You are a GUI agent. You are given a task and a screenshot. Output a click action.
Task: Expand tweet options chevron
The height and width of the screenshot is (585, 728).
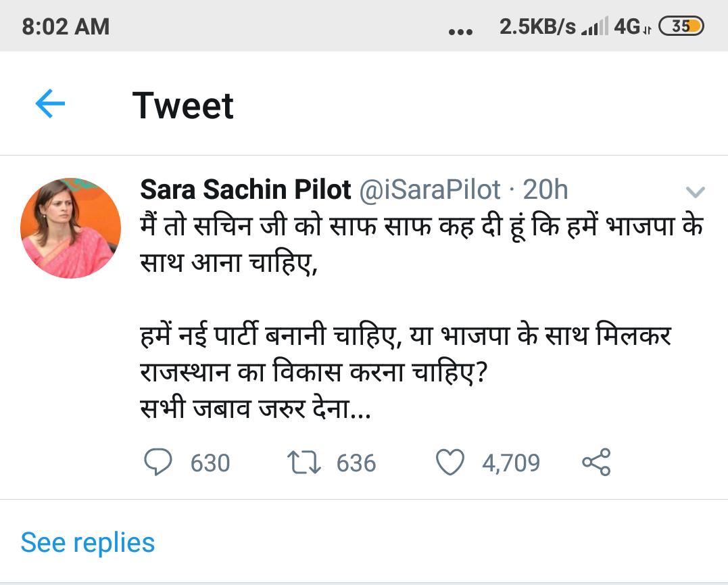(695, 193)
